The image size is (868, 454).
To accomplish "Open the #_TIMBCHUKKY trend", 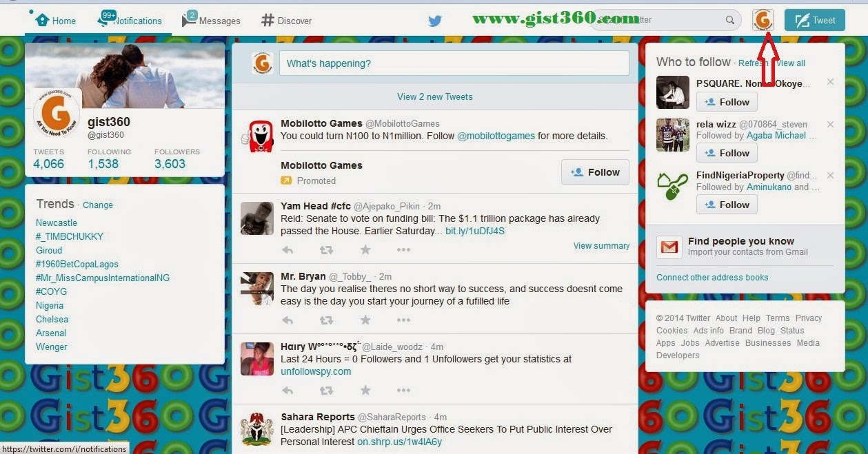I will tap(70, 236).
